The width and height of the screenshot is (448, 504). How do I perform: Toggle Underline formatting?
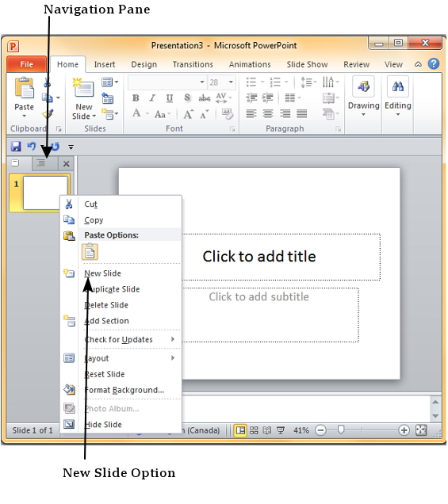tap(170, 98)
